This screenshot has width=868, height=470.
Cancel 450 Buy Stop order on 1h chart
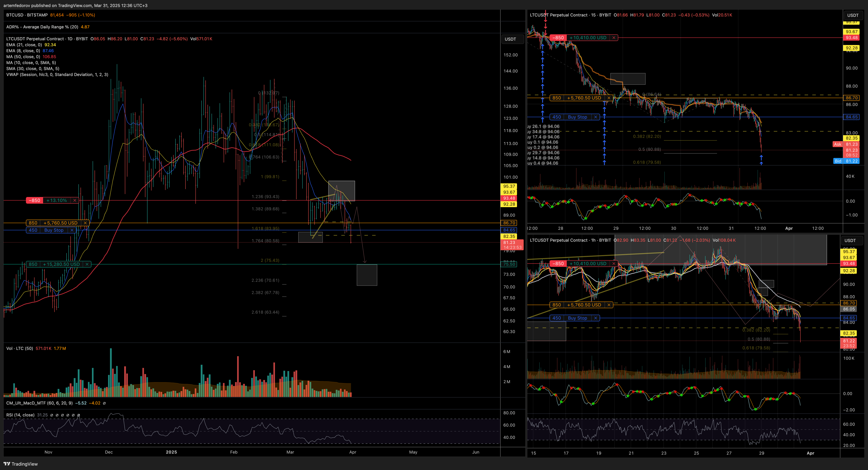[x=596, y=318]
